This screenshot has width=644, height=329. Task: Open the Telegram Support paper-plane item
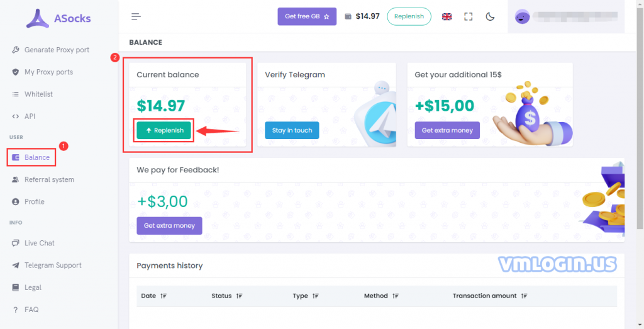pos(53,265)
